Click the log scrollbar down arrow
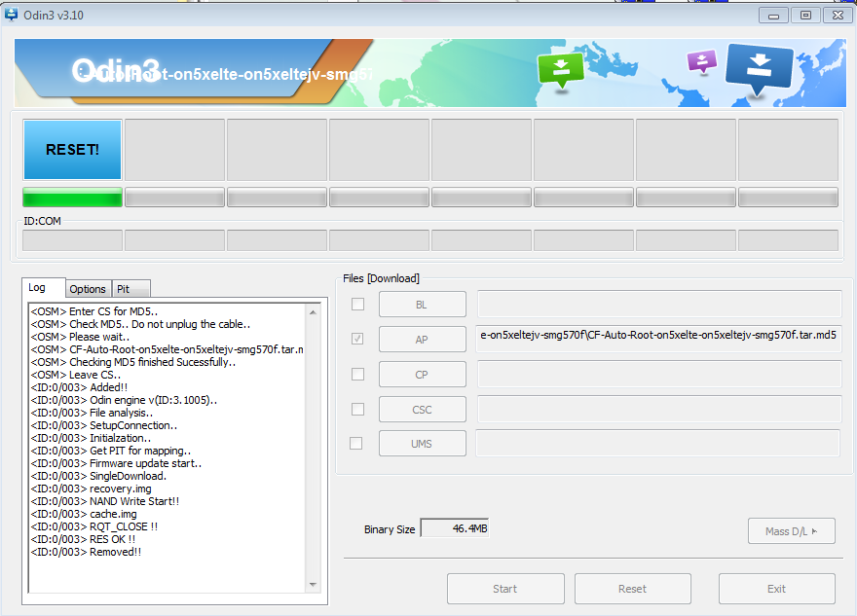 click(313, 584)
